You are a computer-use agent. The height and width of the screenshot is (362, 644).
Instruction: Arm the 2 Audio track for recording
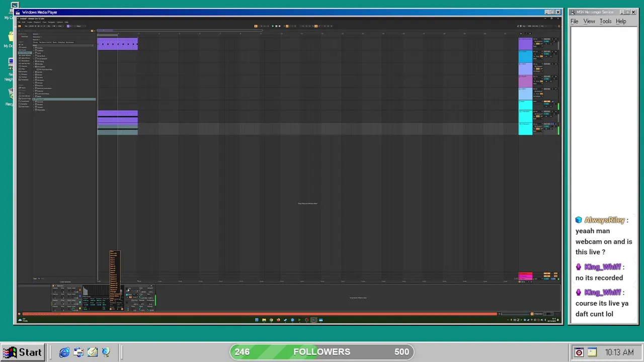pos(556,51)
